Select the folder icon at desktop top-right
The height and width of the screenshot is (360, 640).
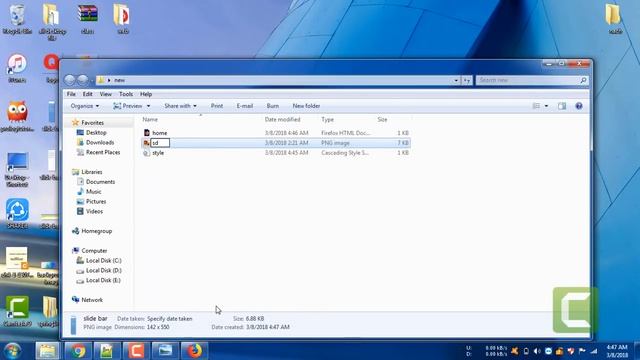(613, 19)
